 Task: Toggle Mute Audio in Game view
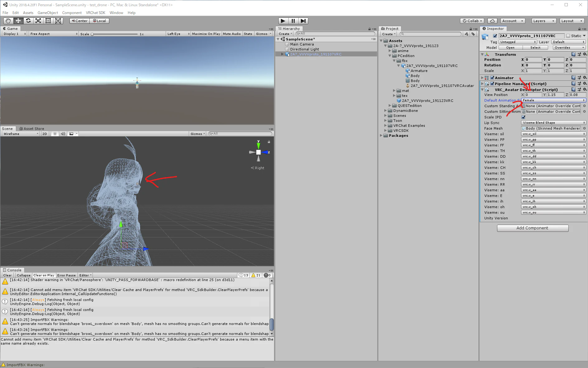tap(232, 34)
